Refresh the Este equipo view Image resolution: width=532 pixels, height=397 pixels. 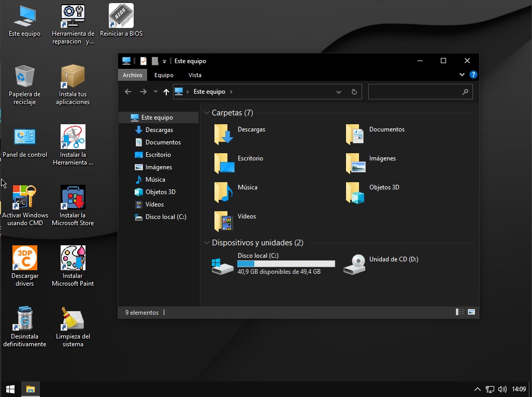coord(354,92)
